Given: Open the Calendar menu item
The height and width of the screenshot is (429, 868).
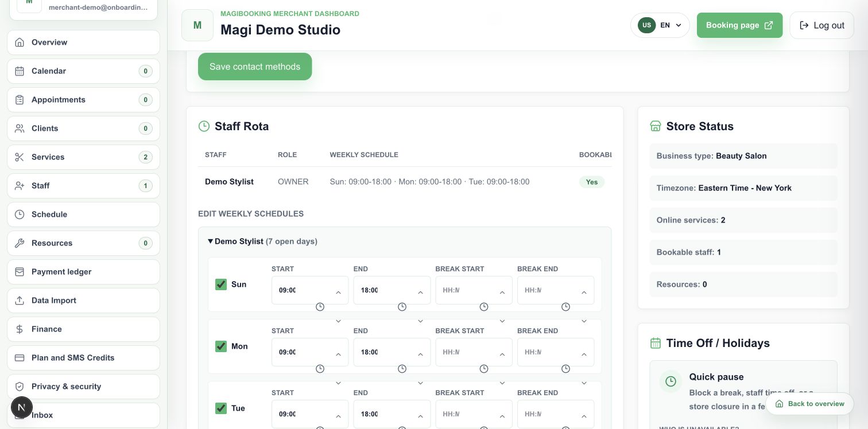Looking at the screenshot, I should [83, 71].
